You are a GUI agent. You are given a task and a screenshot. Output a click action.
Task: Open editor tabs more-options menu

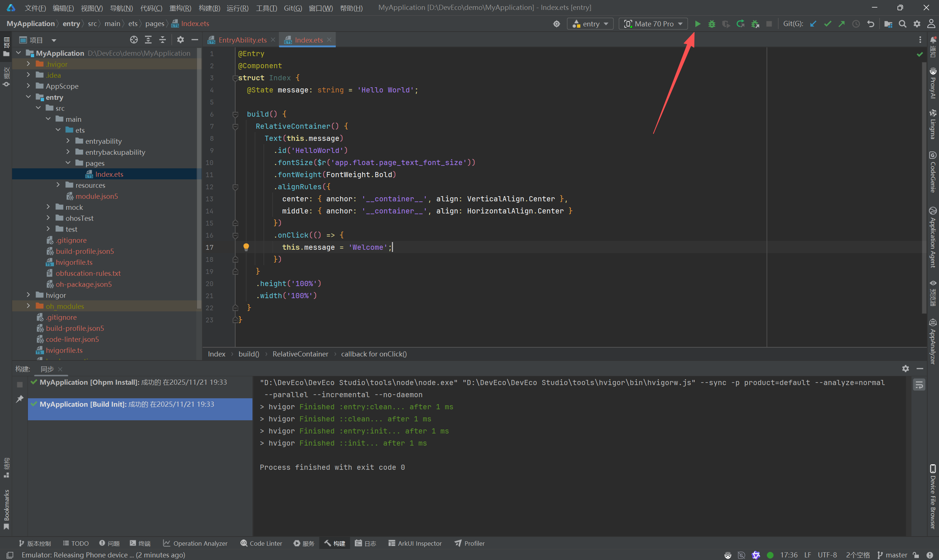[920, 40]
